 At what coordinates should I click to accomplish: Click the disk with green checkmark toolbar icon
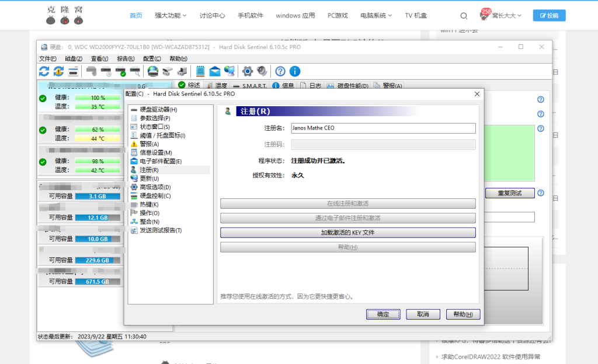tap(120, 71)
